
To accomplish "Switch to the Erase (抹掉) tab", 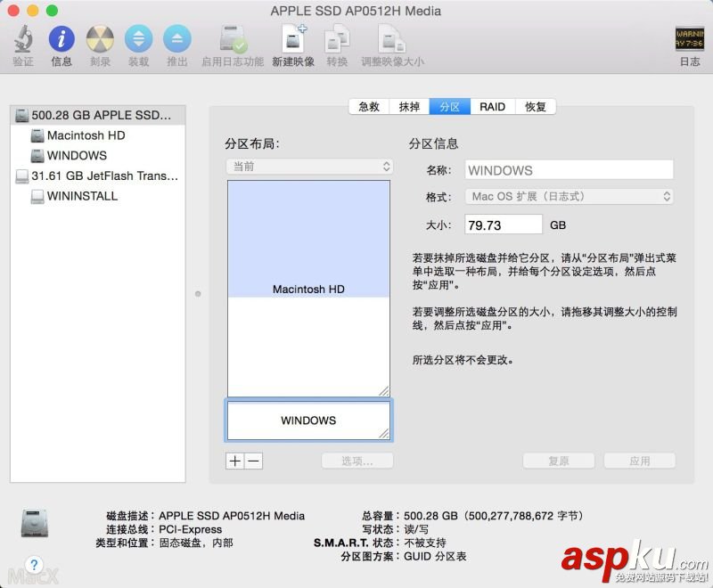I will point(409,107).
